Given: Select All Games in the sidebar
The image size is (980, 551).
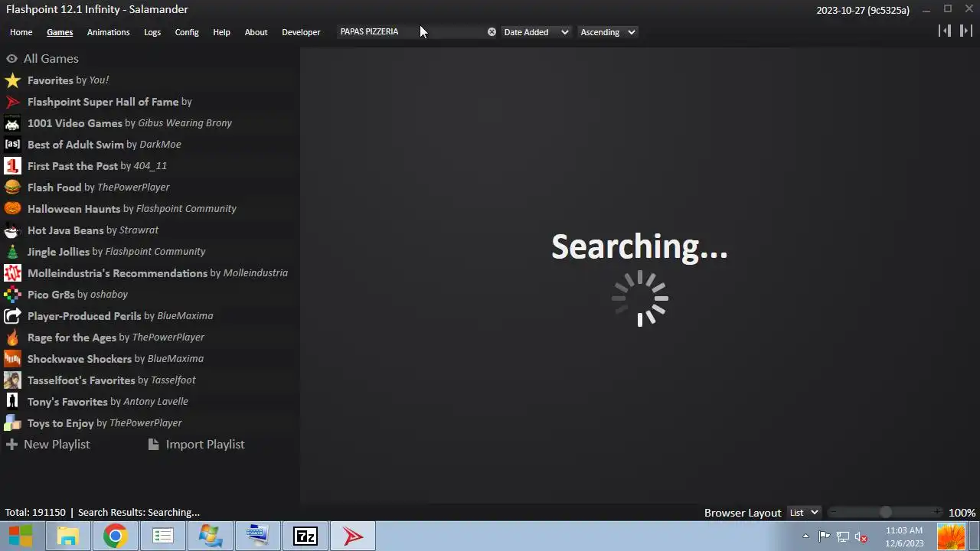Looking at the screenshot, I should click(x=42, y=59).
